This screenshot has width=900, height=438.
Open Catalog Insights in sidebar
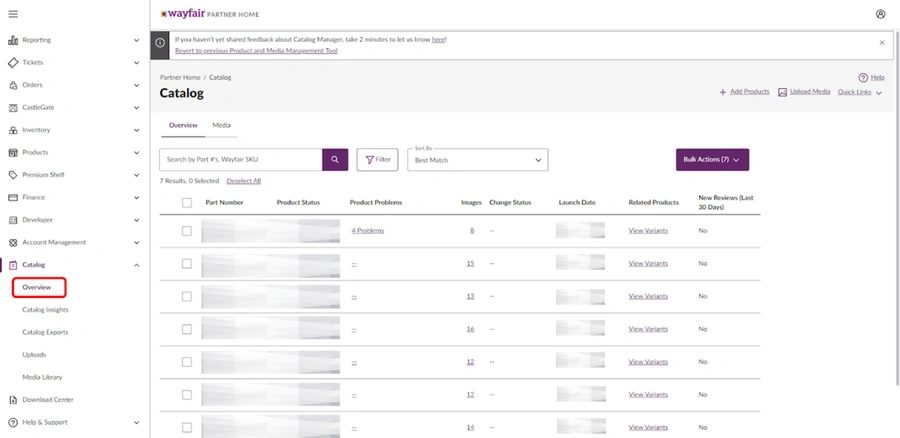coord(45,310)
